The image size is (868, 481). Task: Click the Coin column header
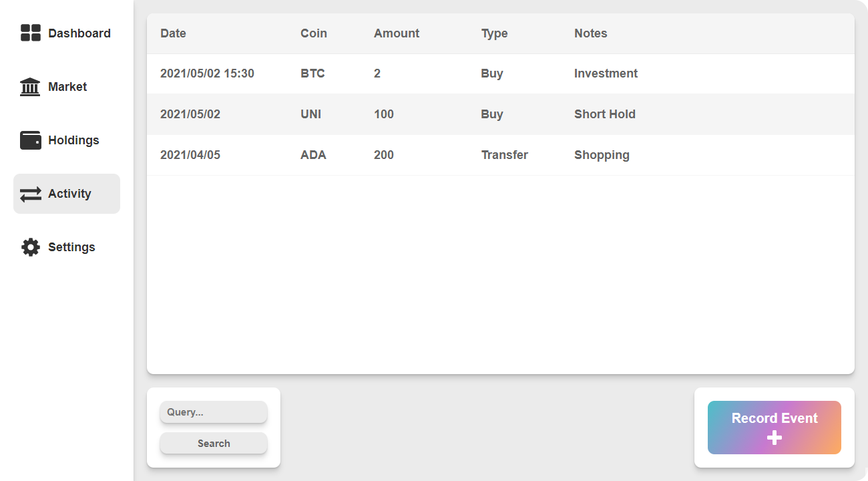(313, 33)
